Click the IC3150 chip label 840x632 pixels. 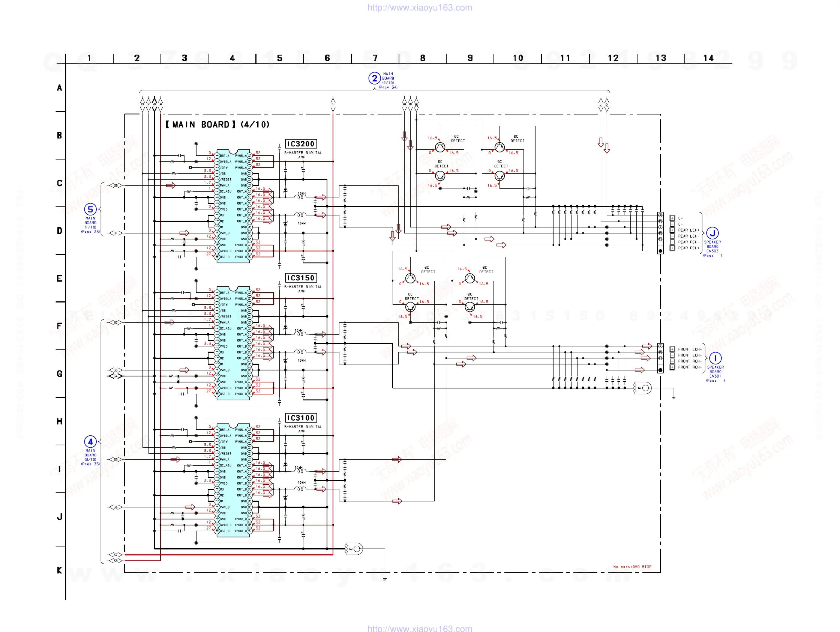tap(301, 278)
